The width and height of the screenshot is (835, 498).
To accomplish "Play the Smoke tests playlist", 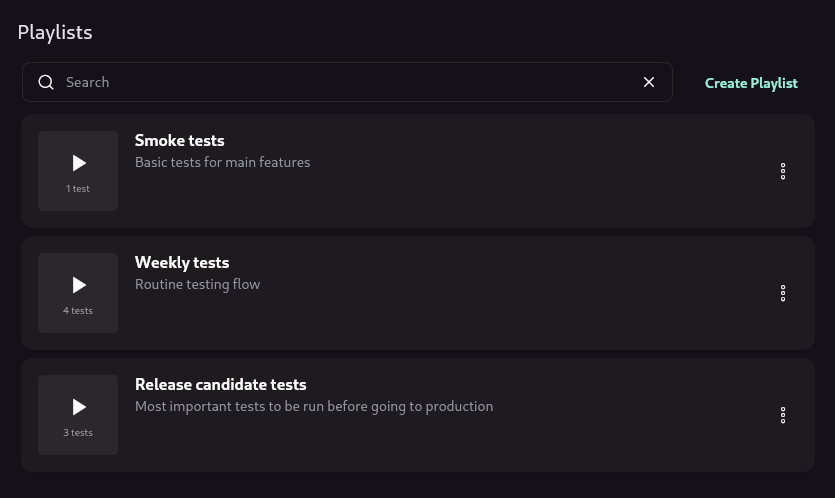I will pos(79,163).
